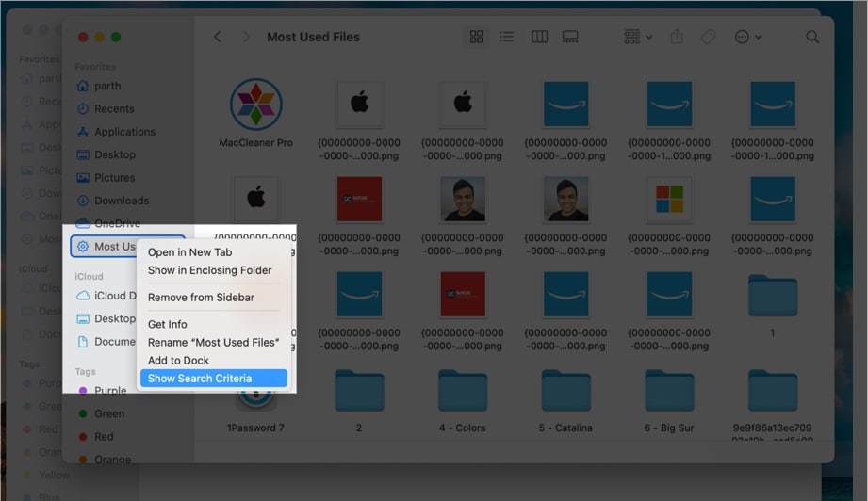Viewport: 868px width, 501px height.
Task: Select the folder named 2
Action: (359, 391)
